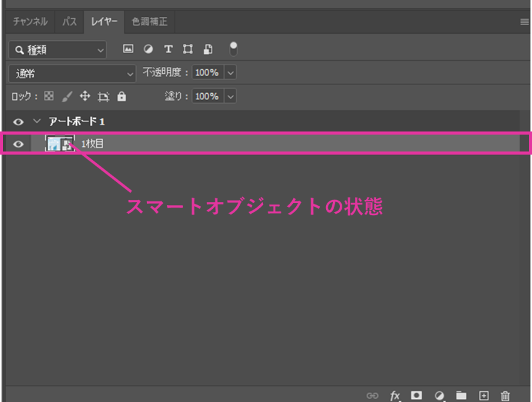Click the 1枚目 smart object thumbnail
The height and width of the screenshot is (402, 532).
point(60,143)
